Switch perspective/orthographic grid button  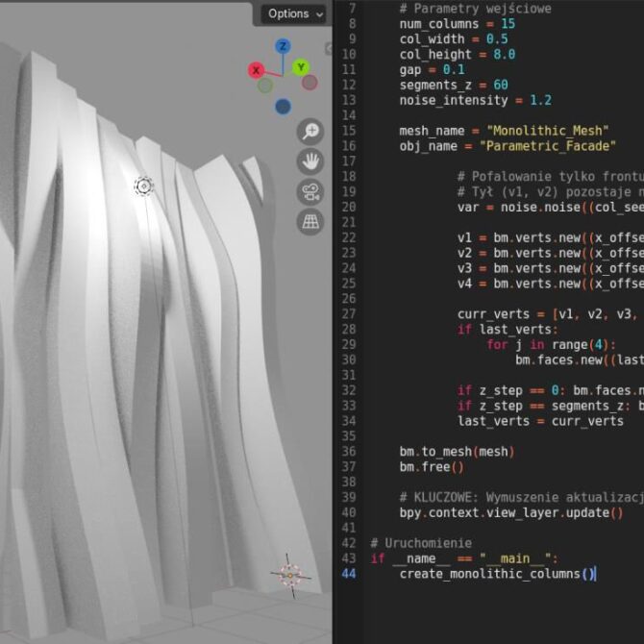click(x=310, y=222)
